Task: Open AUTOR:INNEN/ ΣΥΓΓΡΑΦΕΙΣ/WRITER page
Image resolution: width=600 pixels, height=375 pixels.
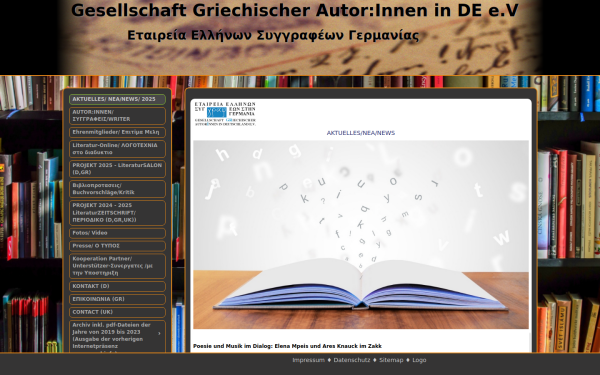Action: point(117,116)
